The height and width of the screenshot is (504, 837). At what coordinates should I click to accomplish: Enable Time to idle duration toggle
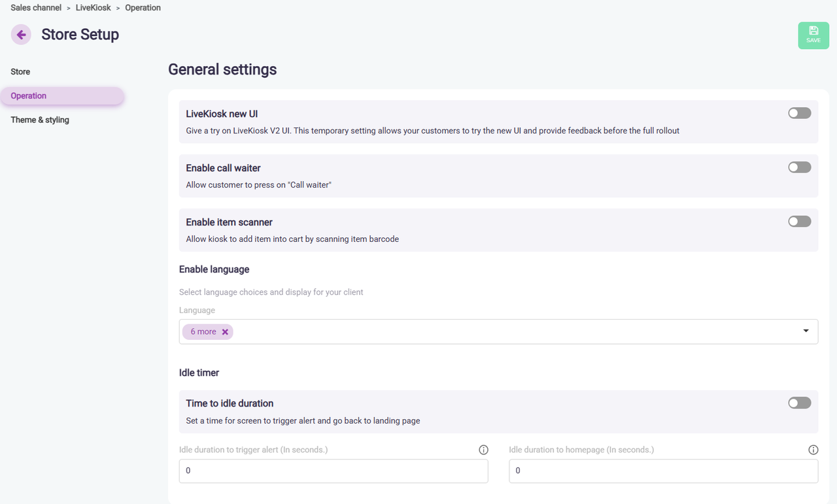click(799, 403)
